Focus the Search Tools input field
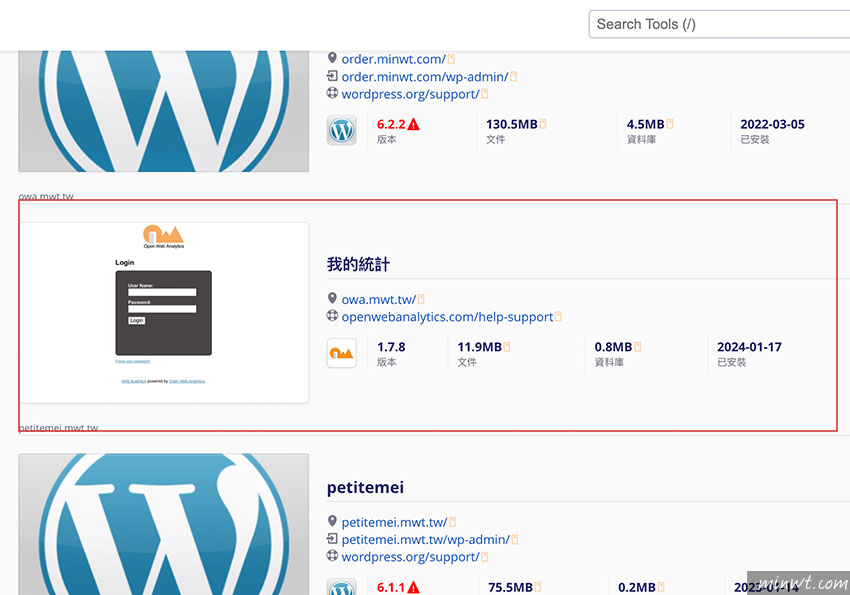Screen dimensions: 850x595 coord(719,24)
